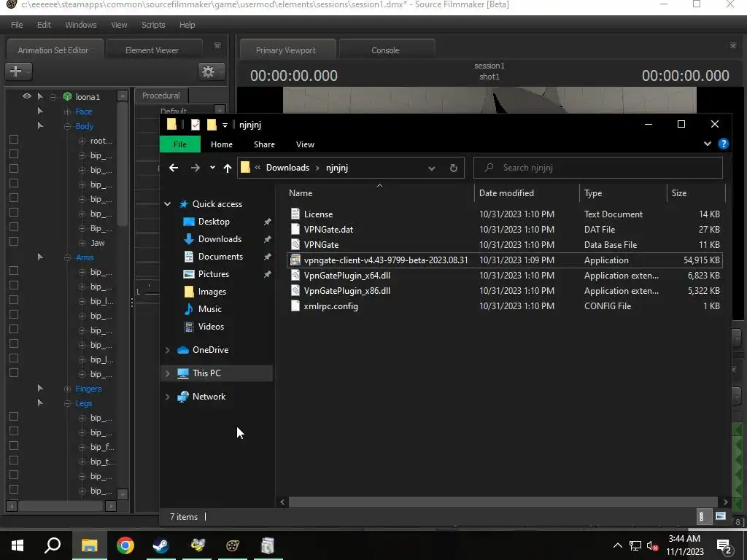Tick the checkbox beside the Jaw row
Screen dimensions: 747x560
pyautogui.click(x=14, y=241)
